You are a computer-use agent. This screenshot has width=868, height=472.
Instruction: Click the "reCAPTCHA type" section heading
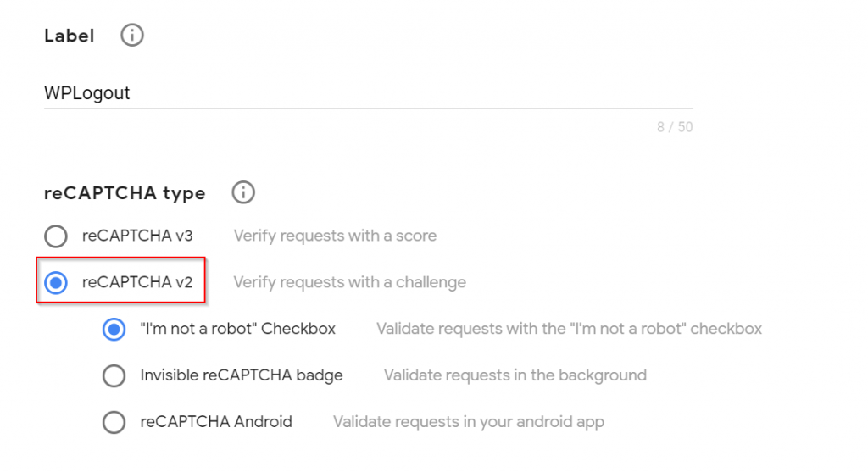click(x=125, y=193)
